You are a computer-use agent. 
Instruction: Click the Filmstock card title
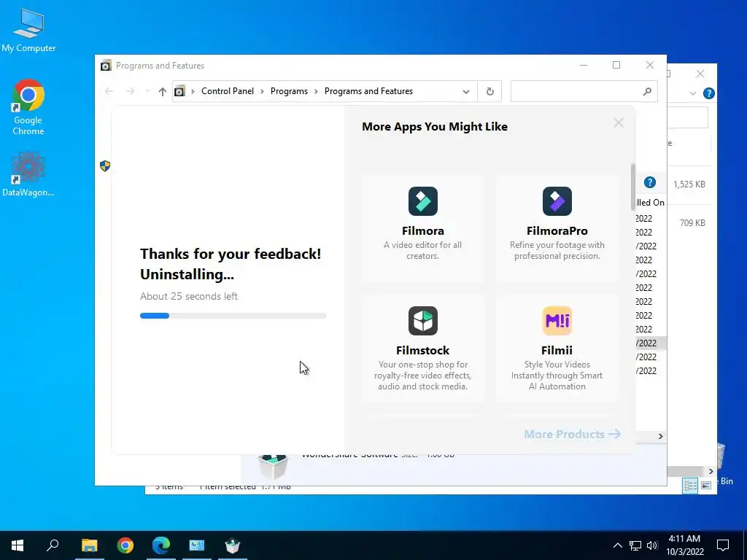[x=422, y=351]
